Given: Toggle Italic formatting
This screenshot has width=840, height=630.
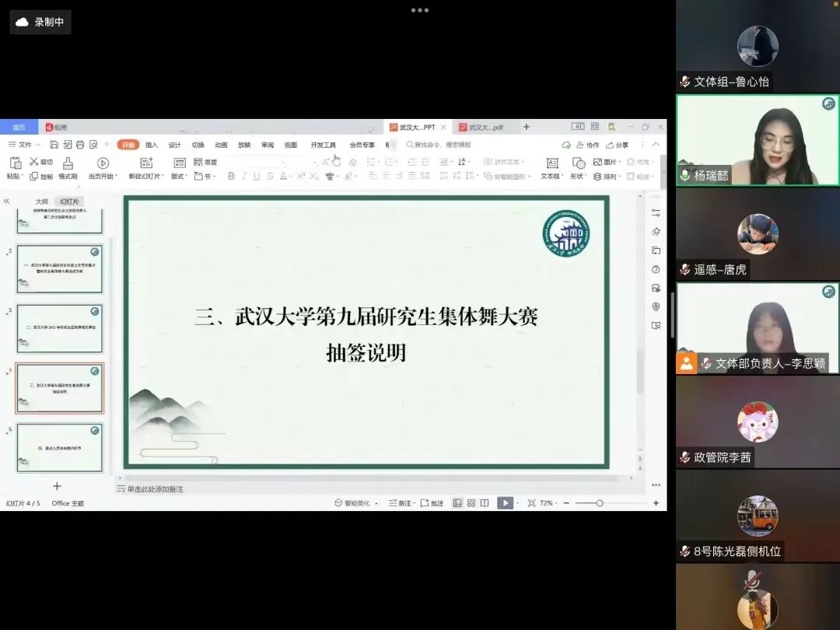Looking at the screenshot, I should (x=243, y=177).
